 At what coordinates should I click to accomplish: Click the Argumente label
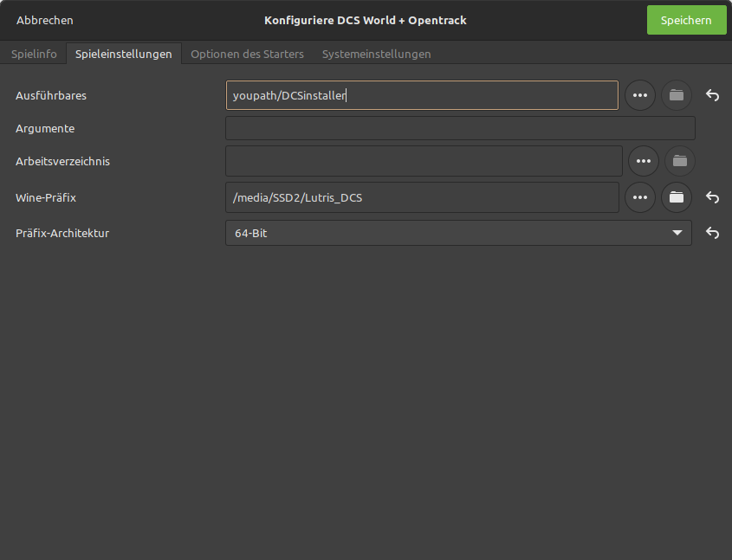[x=45, y=129]
